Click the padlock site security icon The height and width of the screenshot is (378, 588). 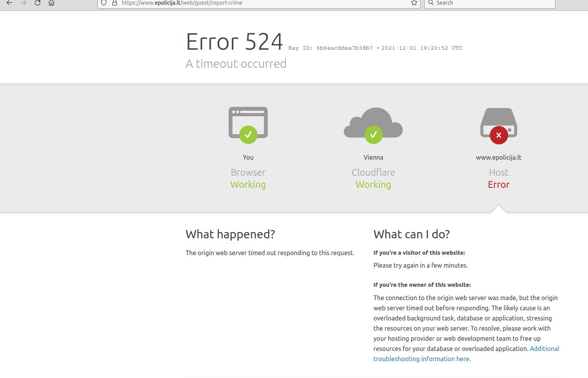pyautogui.click(x=115, y=3)
